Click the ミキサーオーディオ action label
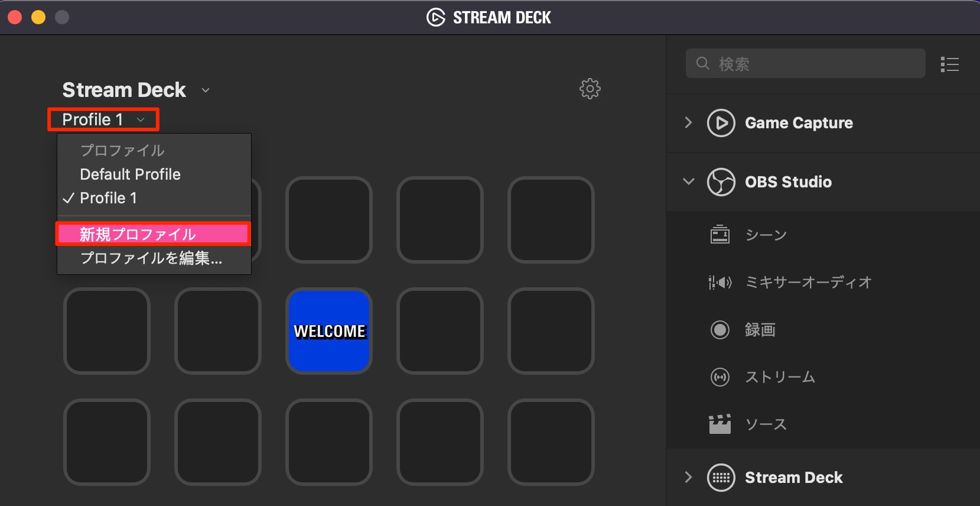980x506 pixels. (x=808, y=283)
